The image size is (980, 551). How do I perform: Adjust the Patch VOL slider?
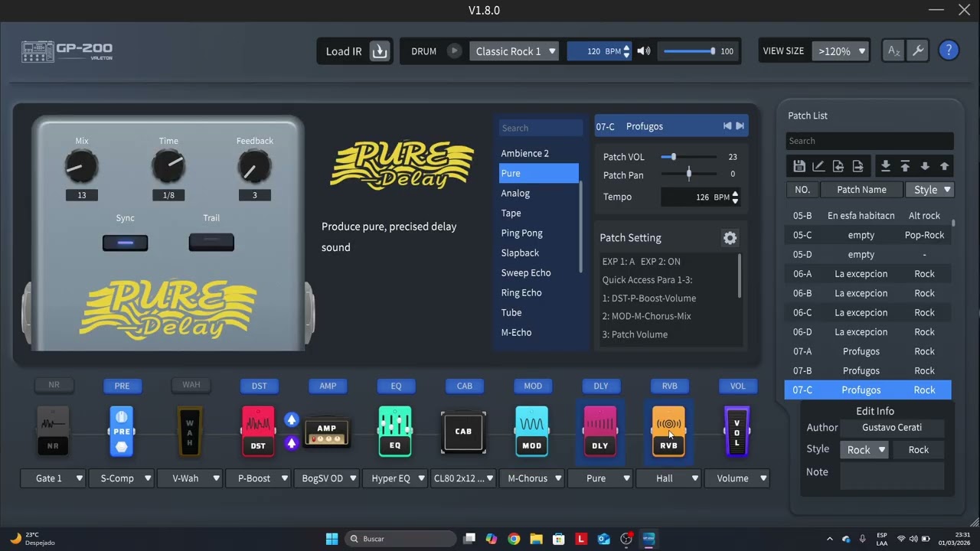[x=689, y=157]
